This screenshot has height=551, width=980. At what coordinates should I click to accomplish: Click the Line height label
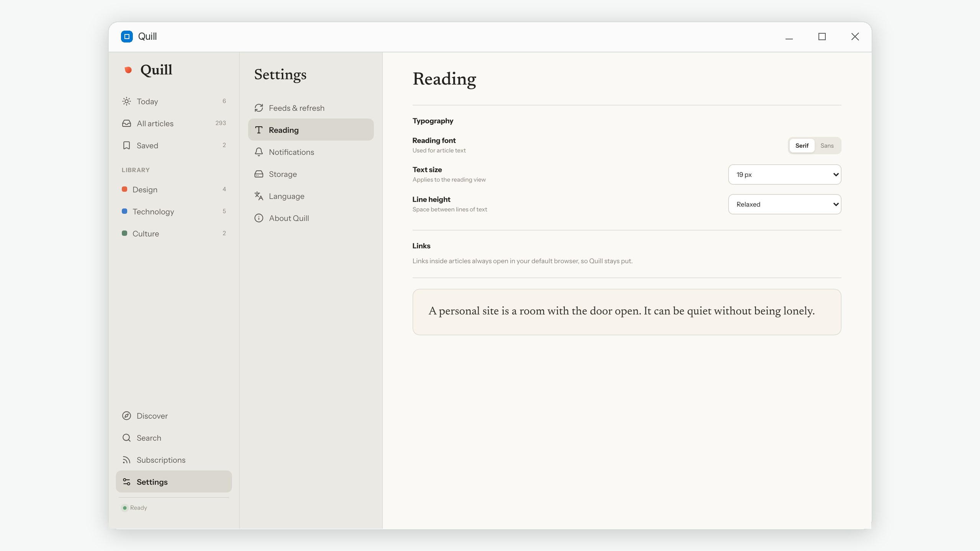pos(431,199)
